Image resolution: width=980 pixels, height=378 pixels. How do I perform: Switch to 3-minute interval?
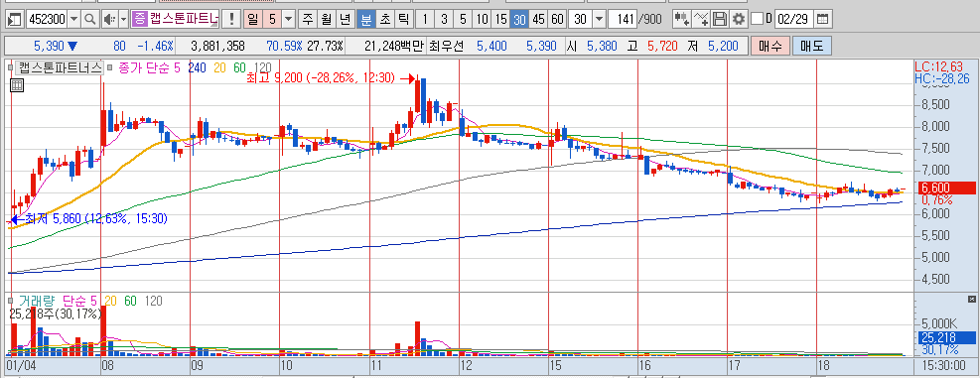pos(444,20)
